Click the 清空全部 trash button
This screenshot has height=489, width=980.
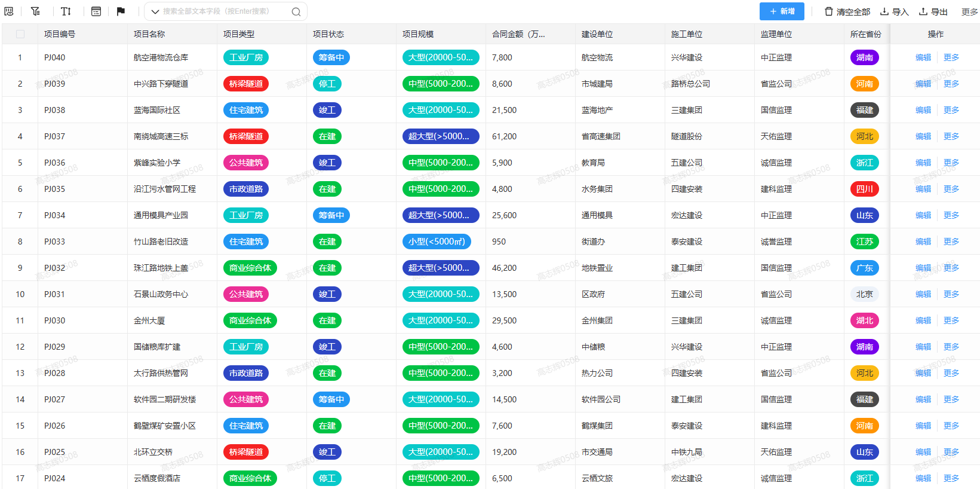[847, 11]
